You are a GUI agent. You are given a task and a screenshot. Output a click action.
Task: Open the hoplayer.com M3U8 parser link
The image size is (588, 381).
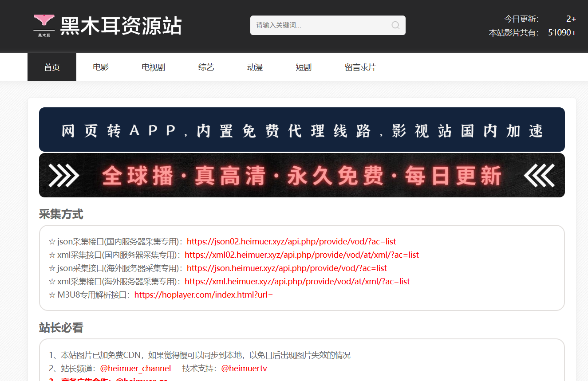coord(204,295)
